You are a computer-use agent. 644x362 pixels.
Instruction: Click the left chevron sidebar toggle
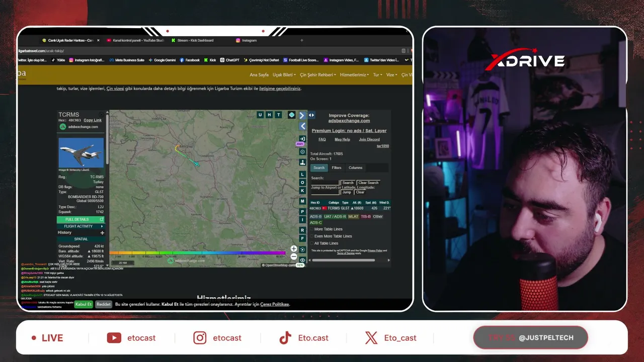coord(302,126)
